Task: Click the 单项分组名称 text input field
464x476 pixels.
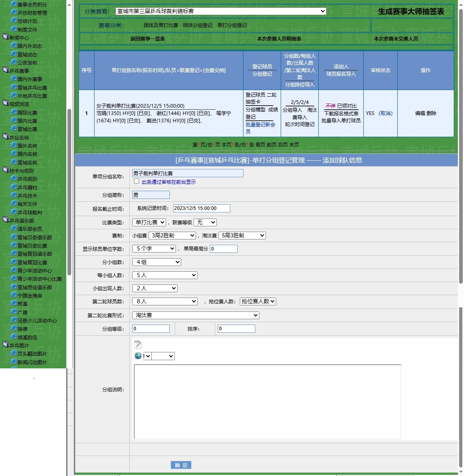Action: pos(187,173)
